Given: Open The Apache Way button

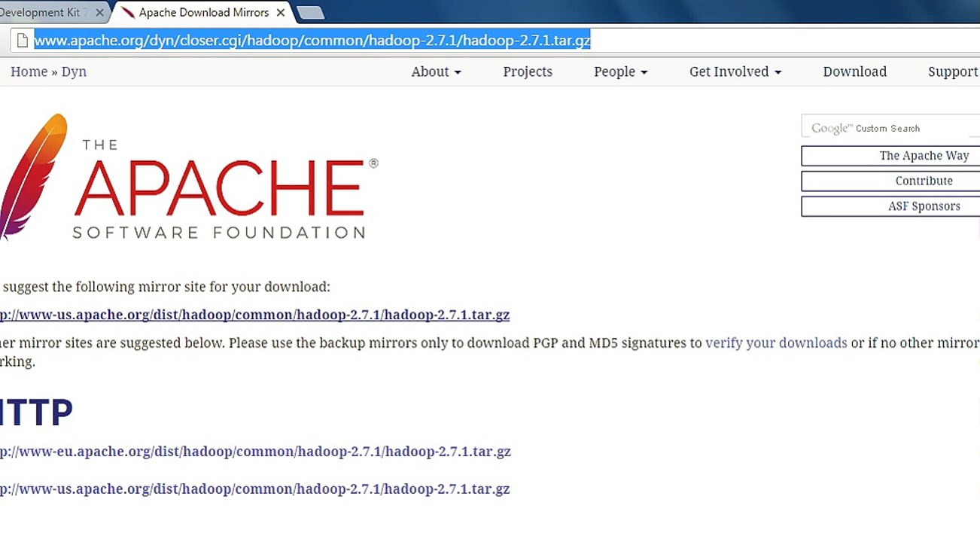Looking at the screenshot, I should (x=890, y=156).
